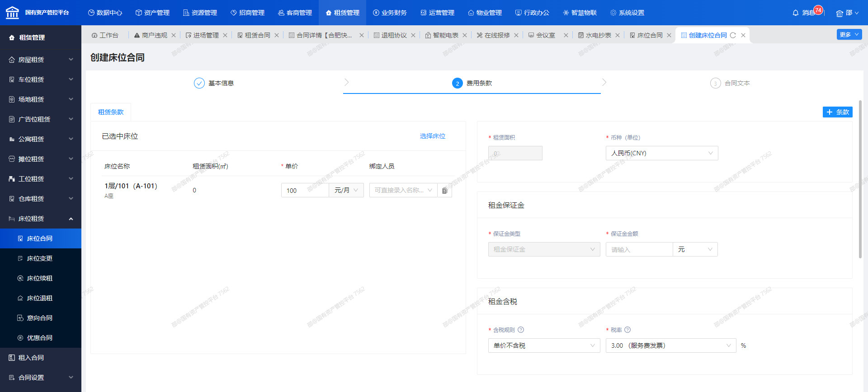Click the 选择床位 link
868x392 pixels.
pyautogui.click(x=433, y=136)
